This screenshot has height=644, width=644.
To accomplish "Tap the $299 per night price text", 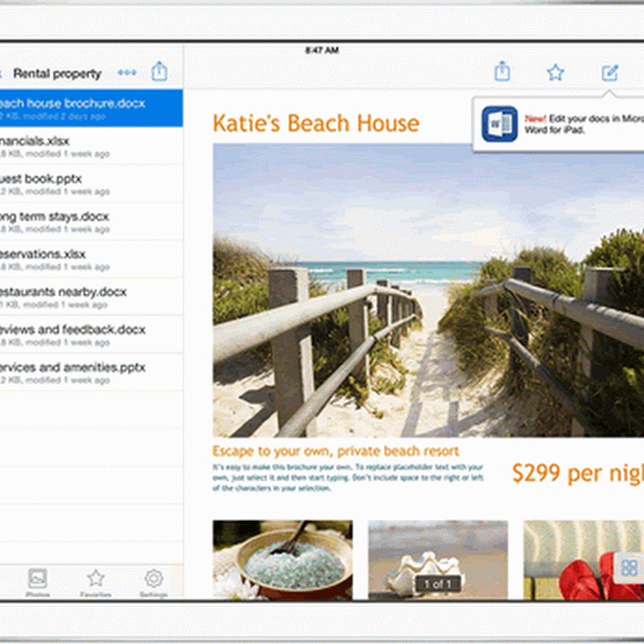I will (x=578, y=473).
